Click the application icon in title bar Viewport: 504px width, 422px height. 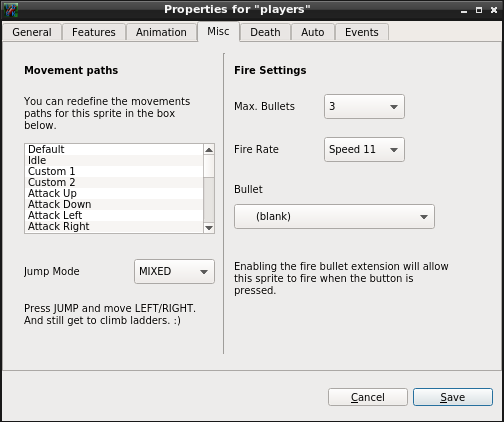click(10, 10)
